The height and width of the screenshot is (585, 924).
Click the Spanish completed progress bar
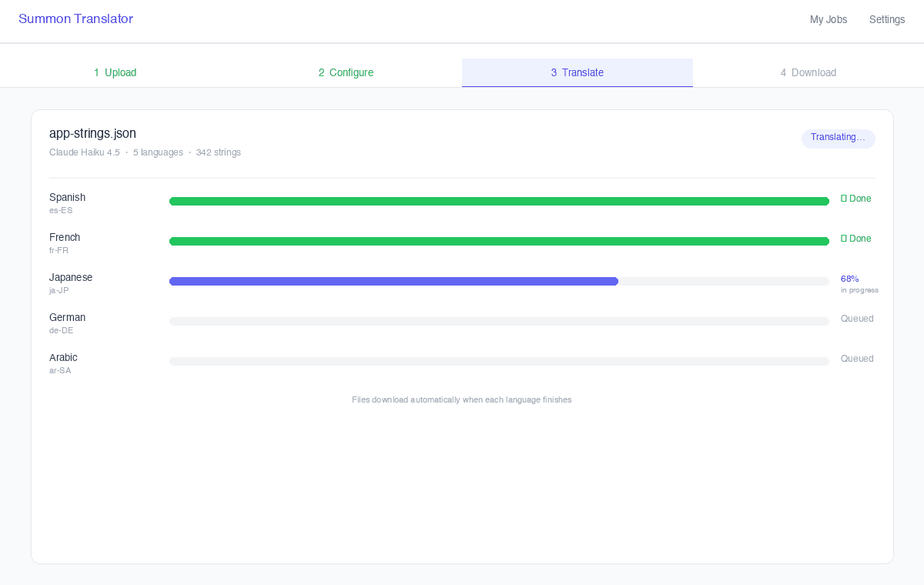(499, 201)
